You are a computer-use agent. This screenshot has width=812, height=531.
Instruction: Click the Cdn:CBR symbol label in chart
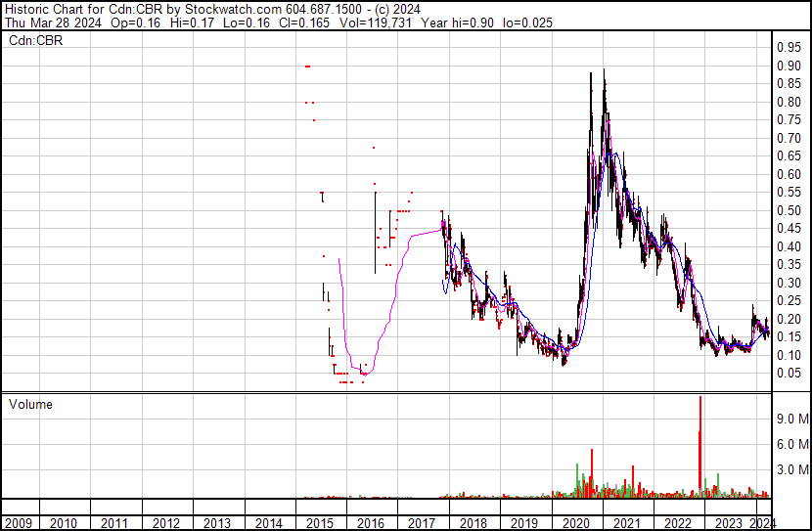pos(34,40)
